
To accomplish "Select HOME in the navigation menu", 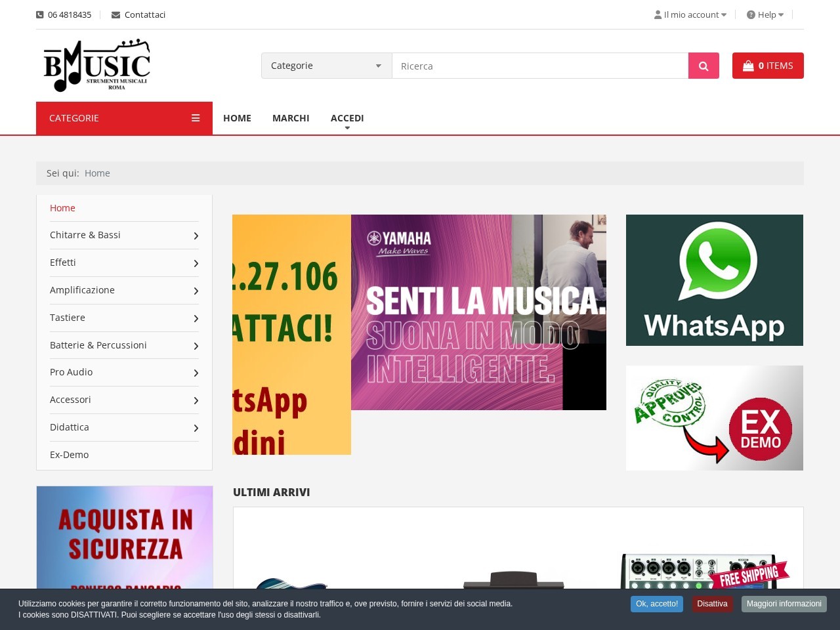I will [x=237, y=118].
